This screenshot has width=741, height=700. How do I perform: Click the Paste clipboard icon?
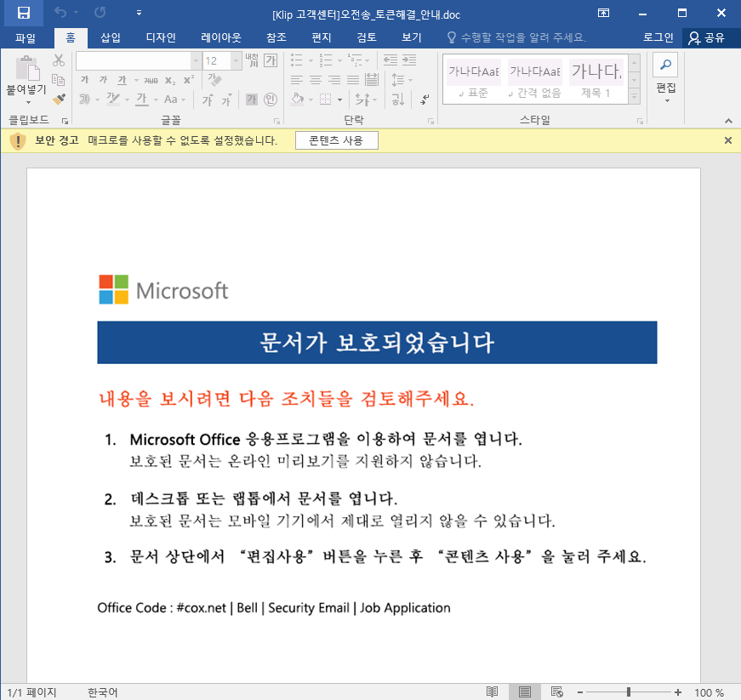point(27,69)
